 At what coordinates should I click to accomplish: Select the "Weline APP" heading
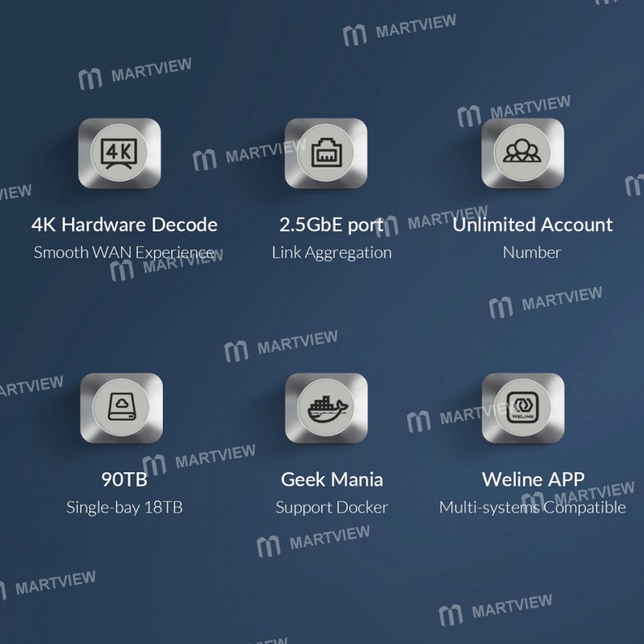pos(533,480)
